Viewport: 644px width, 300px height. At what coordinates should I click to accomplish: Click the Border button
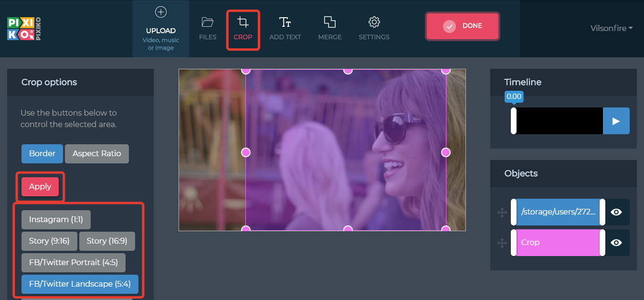42,154
